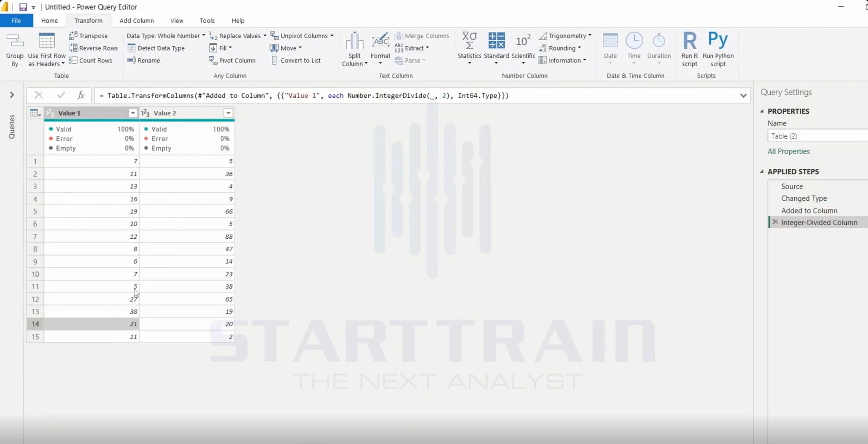Open Replace Values dropdown

(237, 36)
